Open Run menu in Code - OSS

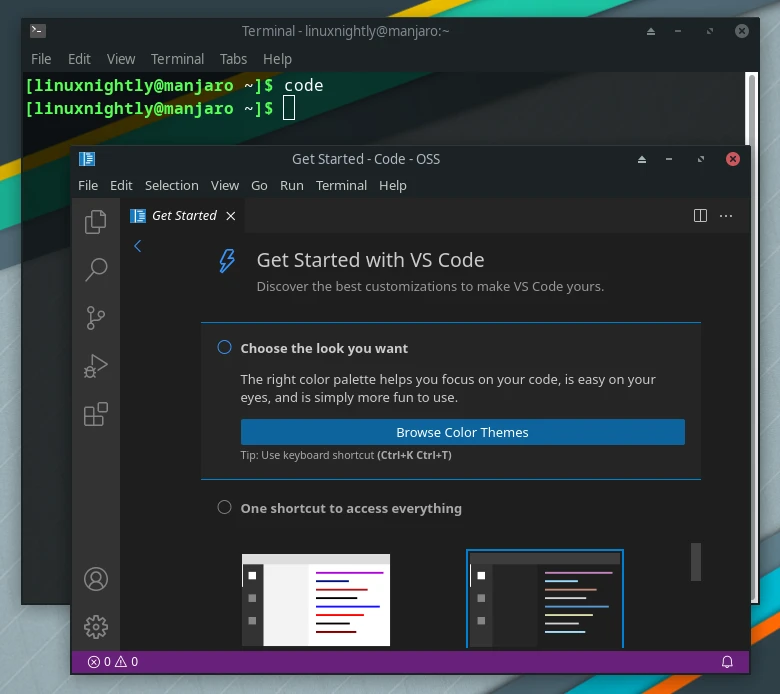(x=292, y=186)
